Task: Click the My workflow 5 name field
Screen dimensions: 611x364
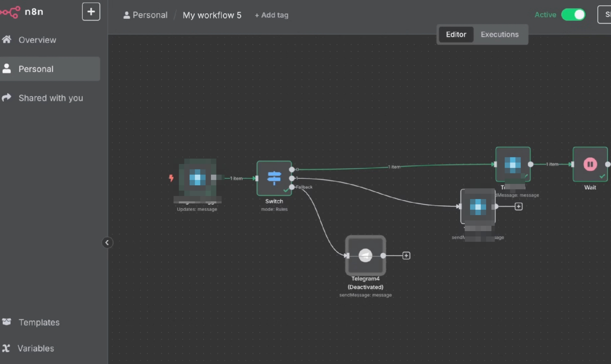Action: 212,15
